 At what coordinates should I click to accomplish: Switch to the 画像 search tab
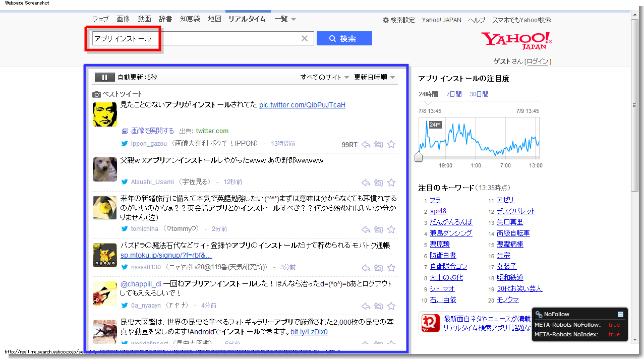tap(123, 19)
